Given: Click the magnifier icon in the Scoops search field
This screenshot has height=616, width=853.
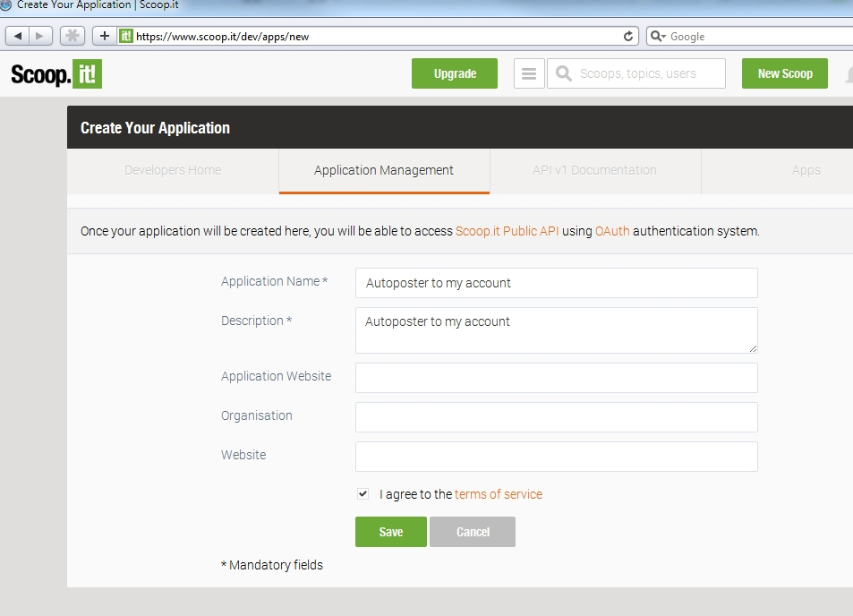Looking at the screenshot, I should point(564,73).
